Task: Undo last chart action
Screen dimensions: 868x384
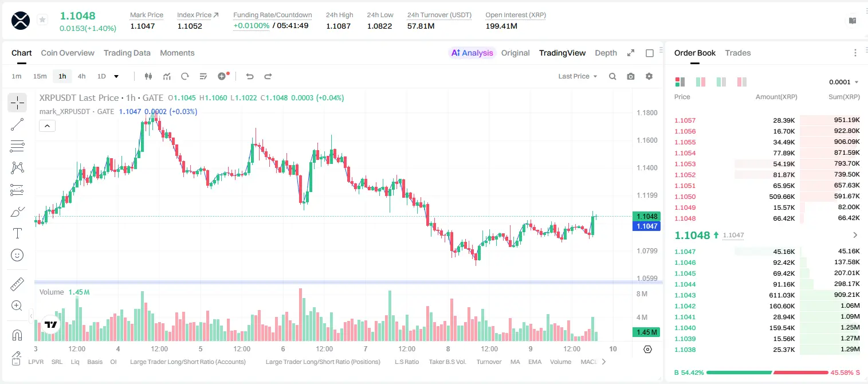Action: click(x=250, y=76)
